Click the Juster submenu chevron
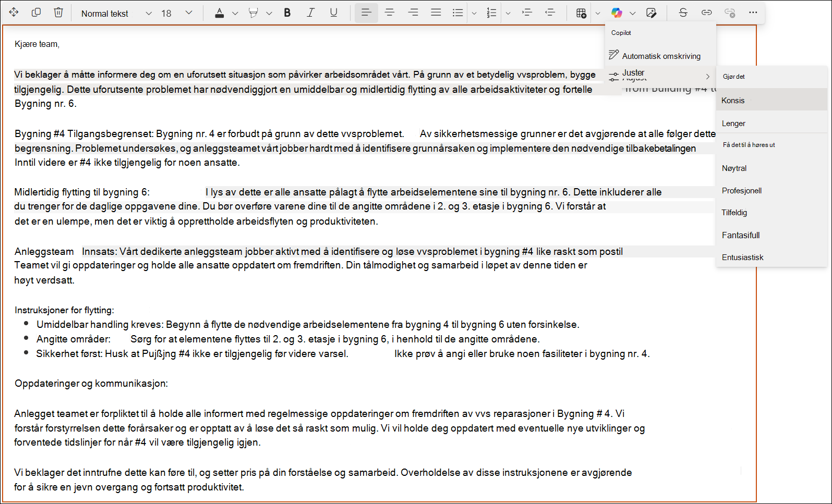The image size is (832, 504). 708,77
